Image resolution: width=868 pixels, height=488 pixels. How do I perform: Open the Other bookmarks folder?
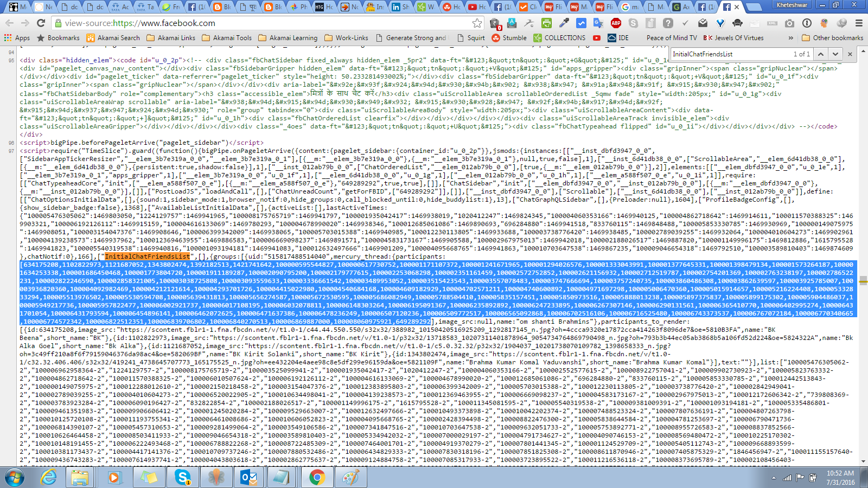coord(832,38)
